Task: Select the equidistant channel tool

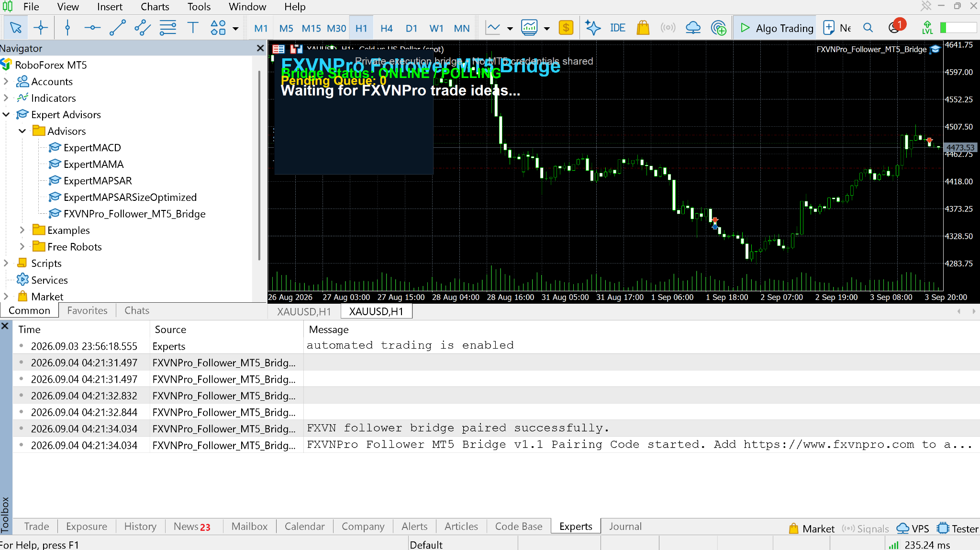Action: coord(143,28)
